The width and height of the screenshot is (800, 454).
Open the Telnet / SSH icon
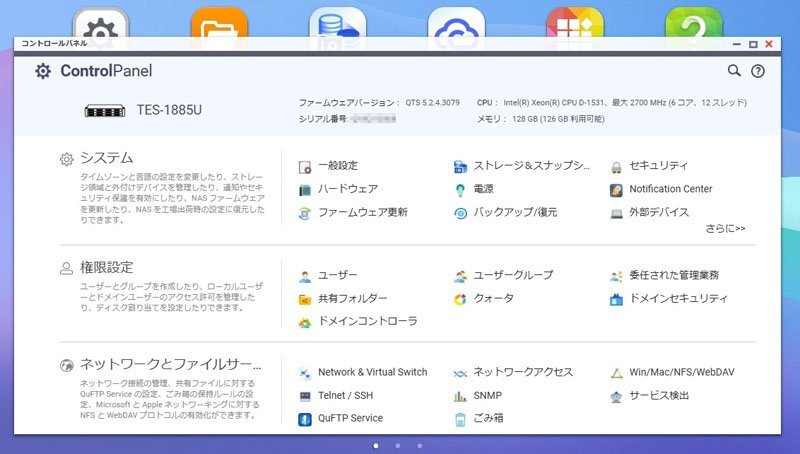tap(305, 396)
